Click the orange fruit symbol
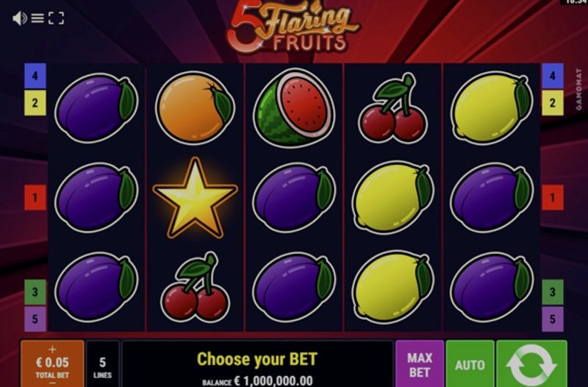The height and width of the screenshot is (387, 588). tap(195, 108)
